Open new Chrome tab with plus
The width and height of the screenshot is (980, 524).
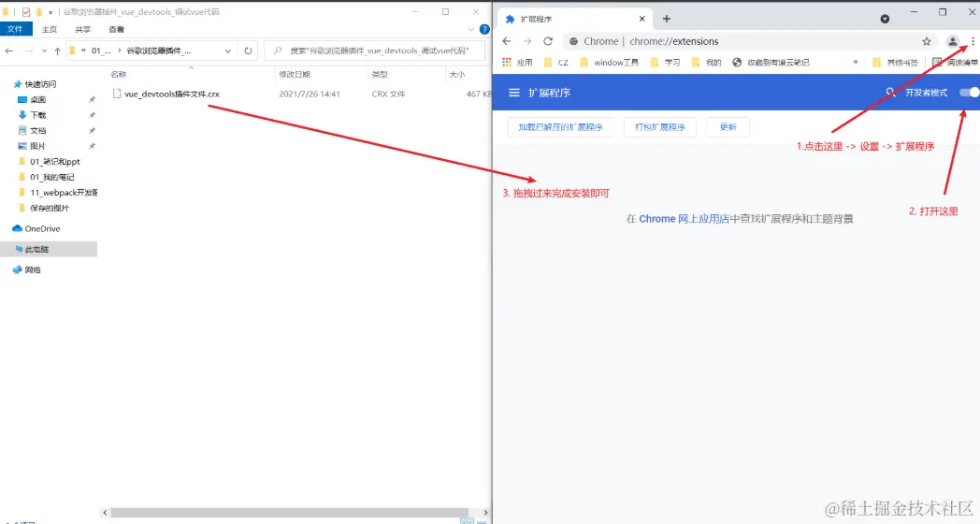[666, 19]
